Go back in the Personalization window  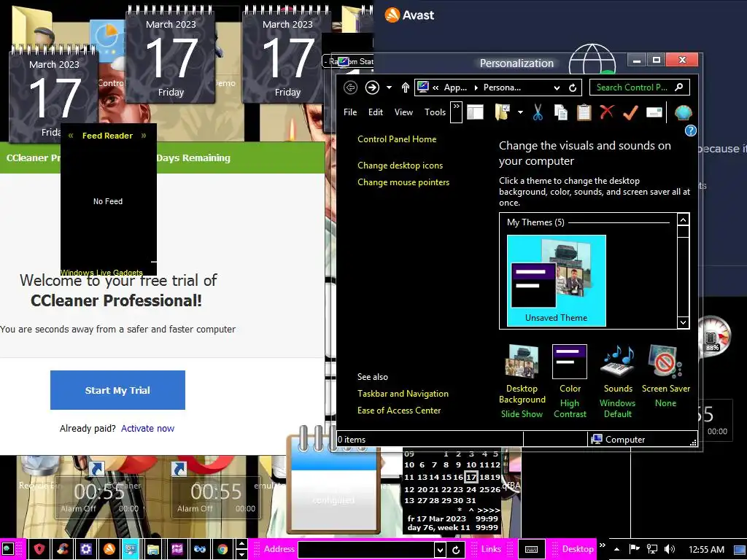point(350,87)
